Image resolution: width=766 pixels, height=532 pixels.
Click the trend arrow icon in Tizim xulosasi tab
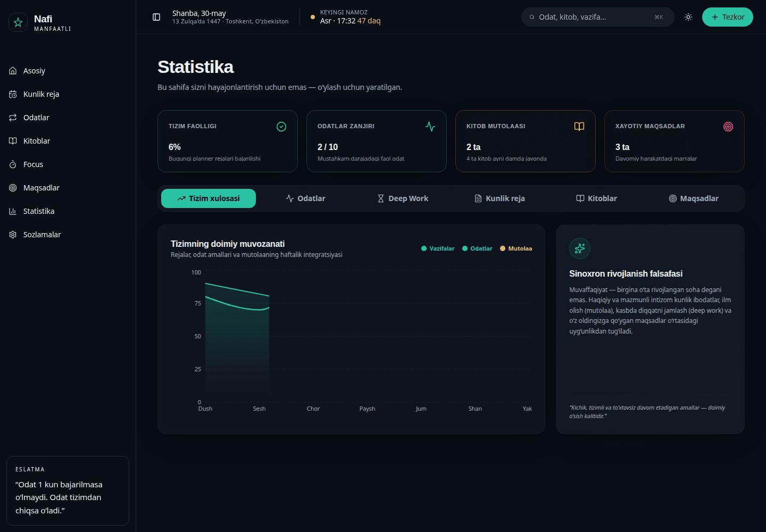coord(181,198)
